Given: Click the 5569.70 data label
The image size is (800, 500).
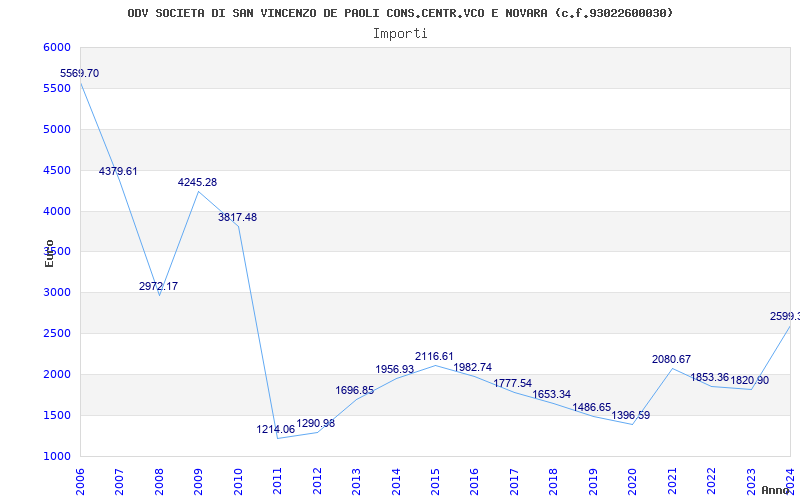Looking at the screenshot, I should [x=80, y=73].
